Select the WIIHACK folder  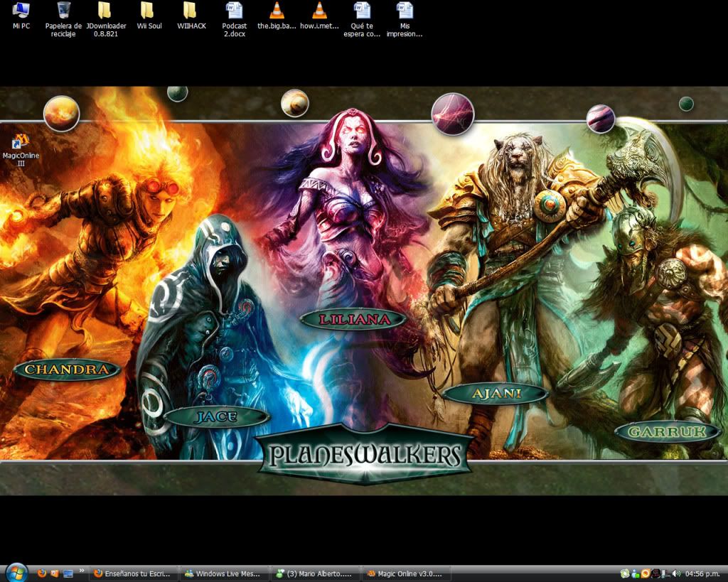pyautogui.click(x=191, y=16)
